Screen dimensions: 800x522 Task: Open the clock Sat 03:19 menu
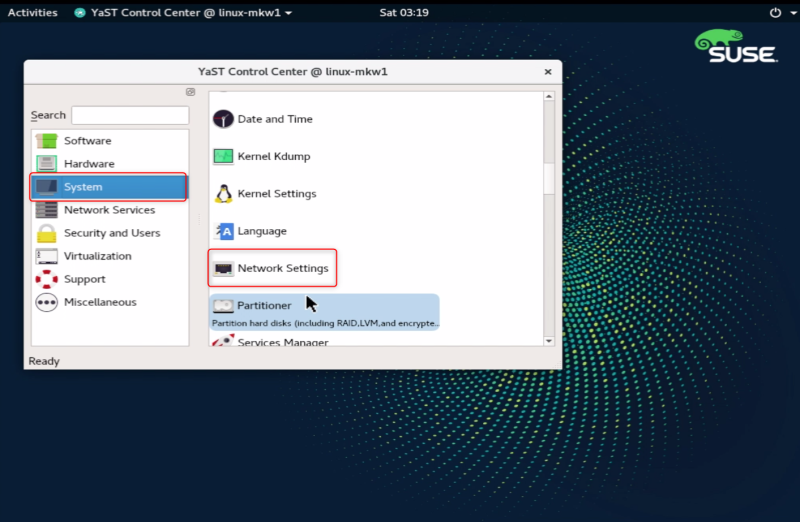pyautogui.click(x=404, y=12)
